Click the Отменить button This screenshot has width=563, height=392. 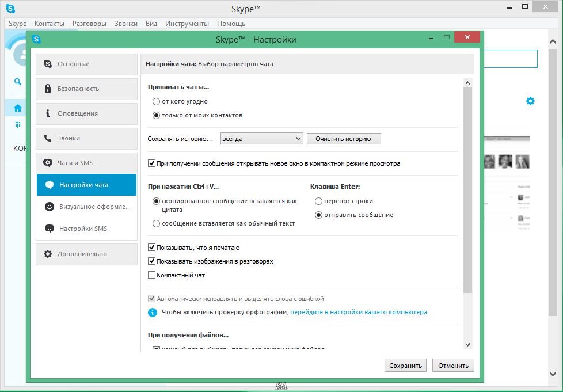453,366
